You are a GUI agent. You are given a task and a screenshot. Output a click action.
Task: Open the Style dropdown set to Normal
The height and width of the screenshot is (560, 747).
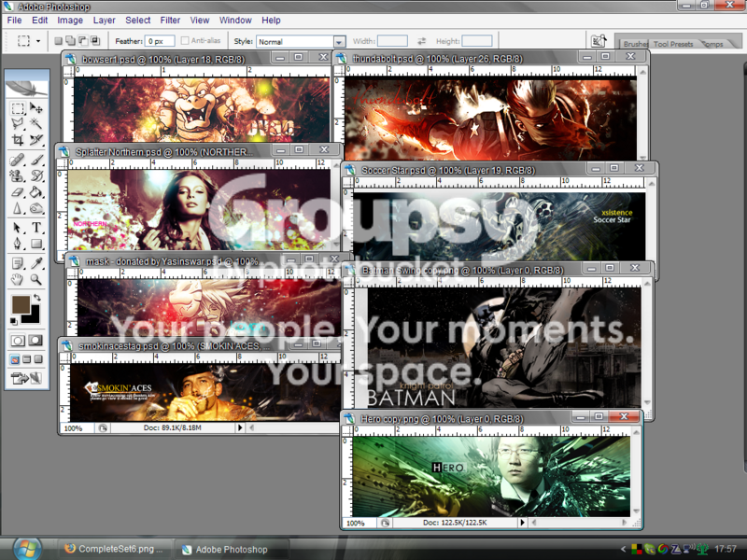(301, 41)
